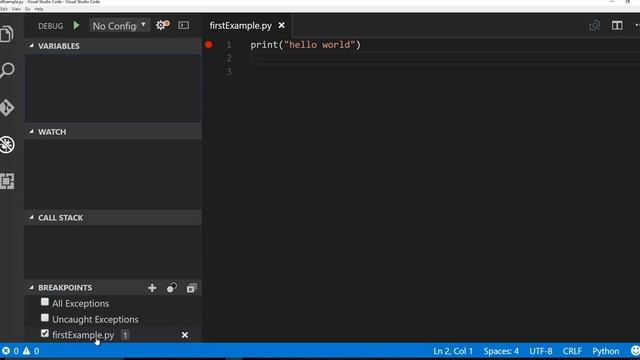Open launch.json configuration gear icon
Image resolution: width=640 pixels, height=360 pixels.
coord(162,25)
